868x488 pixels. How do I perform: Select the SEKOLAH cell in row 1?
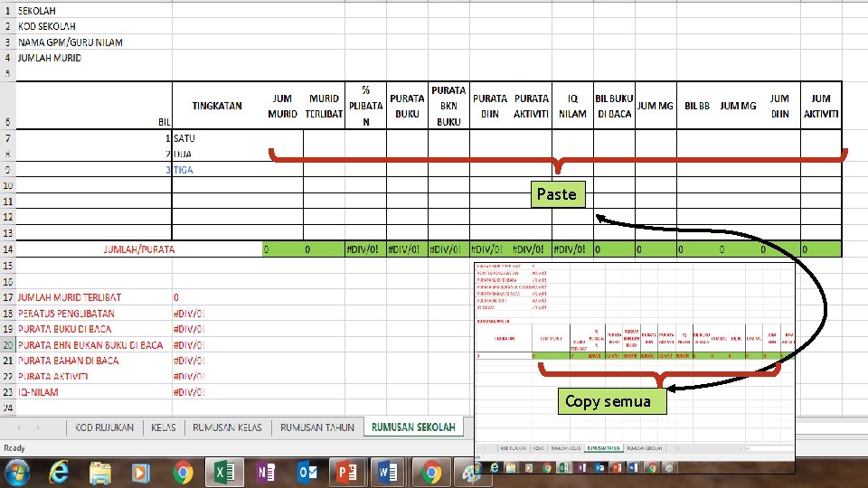click(94, 11)
